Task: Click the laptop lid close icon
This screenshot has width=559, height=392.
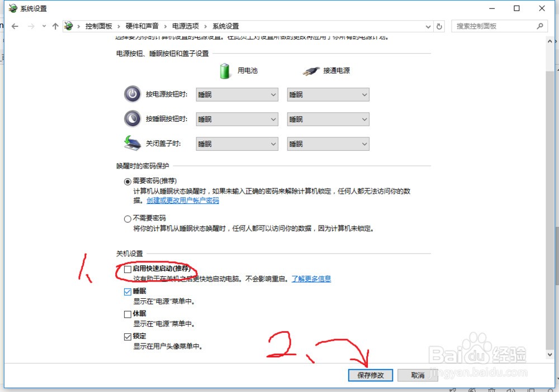Action: tap(132, 143)
